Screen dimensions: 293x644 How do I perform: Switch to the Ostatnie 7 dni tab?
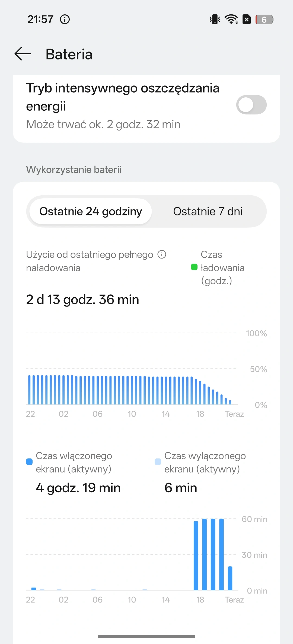208,212
